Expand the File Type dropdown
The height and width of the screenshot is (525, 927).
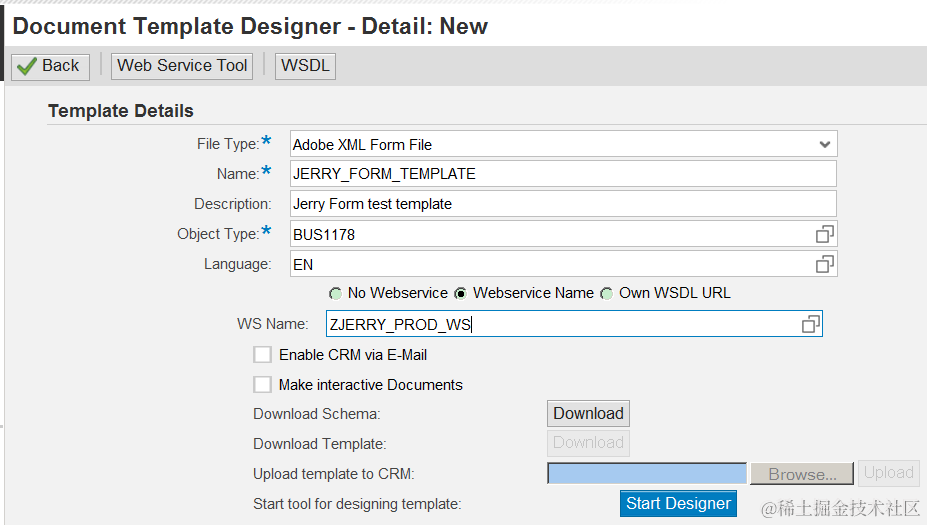tap(824, 144)
